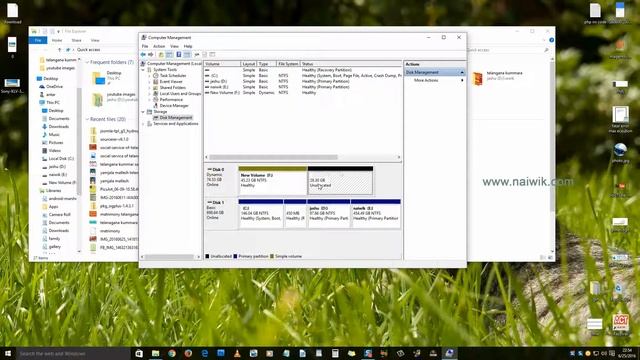Click the Primary partition legend blue swatch

coord(235,256)
